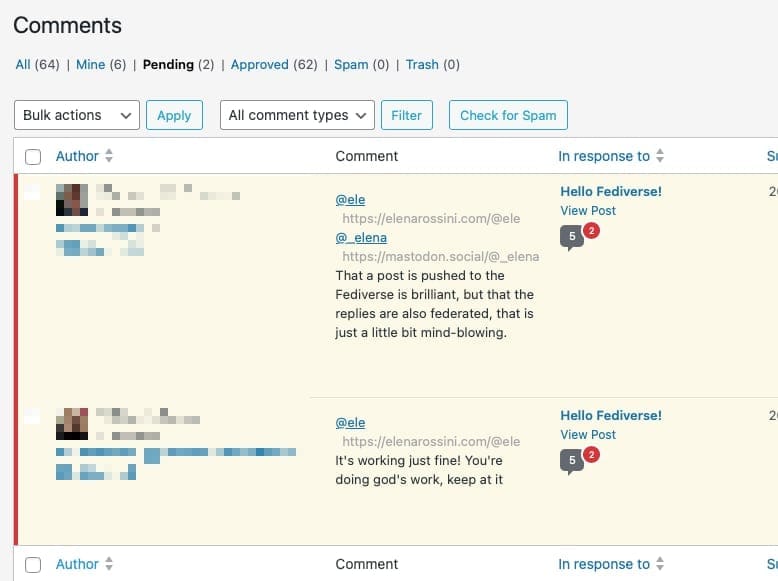Image resolution: width=778 pixels, height=581 pixels.
Task: Switch to the Approved comments filter
Action: coord(259,64)
